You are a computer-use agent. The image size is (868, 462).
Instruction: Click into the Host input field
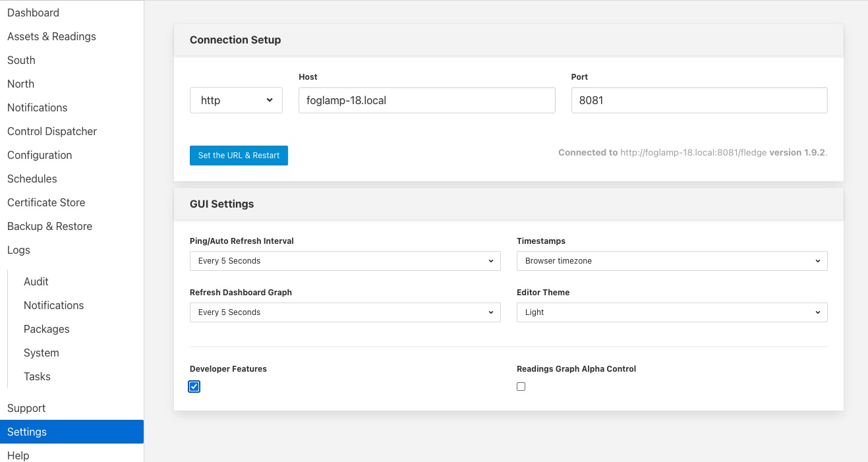(426, 100)
